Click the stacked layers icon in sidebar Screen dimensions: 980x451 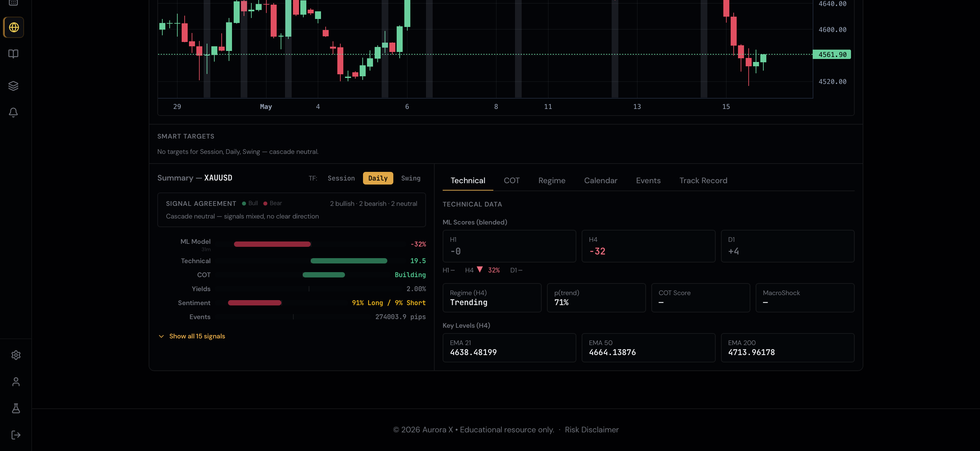coord(14,86)
